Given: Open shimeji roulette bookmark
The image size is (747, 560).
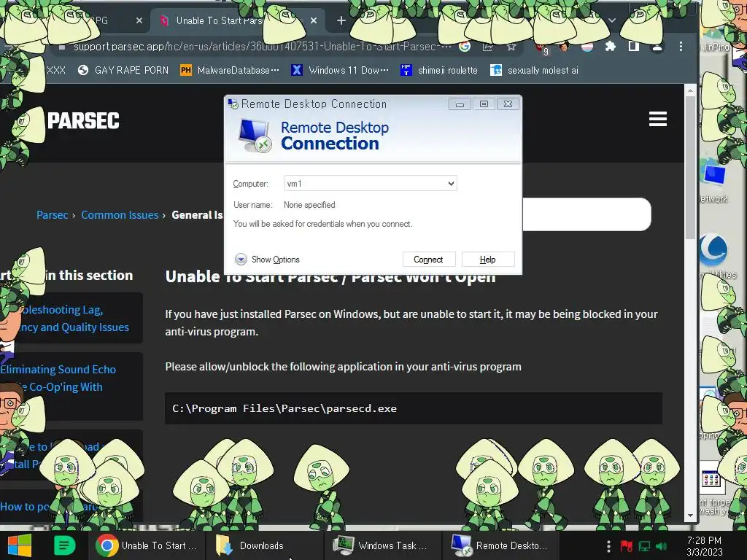Looking at the screenshot, I should pyautogui.click(x=438, y=71).
